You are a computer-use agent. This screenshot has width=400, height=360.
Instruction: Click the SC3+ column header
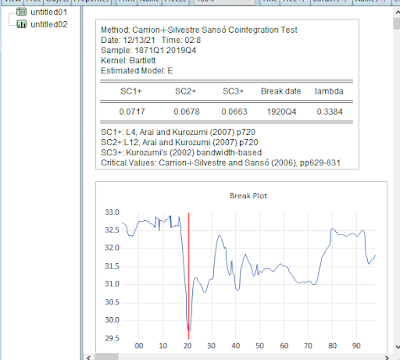(233, 91)
